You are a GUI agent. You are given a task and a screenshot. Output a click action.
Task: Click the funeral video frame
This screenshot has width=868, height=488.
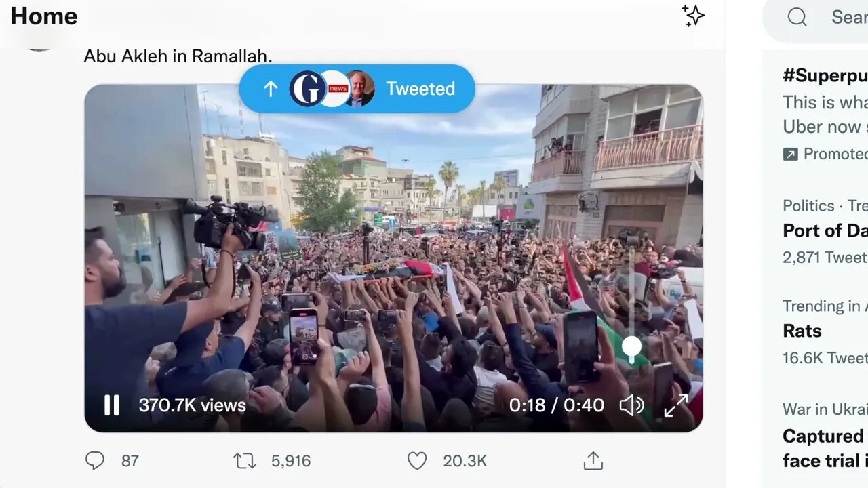coord(393,258)
